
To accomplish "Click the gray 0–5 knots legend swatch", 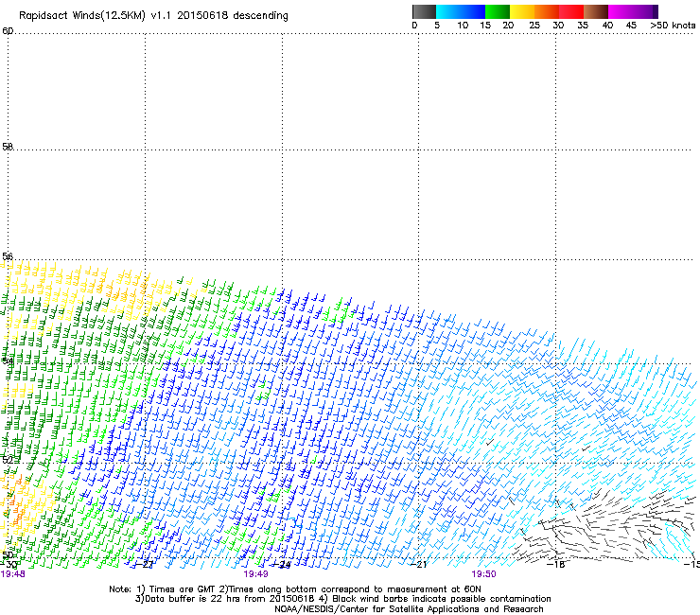I will [424, 11].
